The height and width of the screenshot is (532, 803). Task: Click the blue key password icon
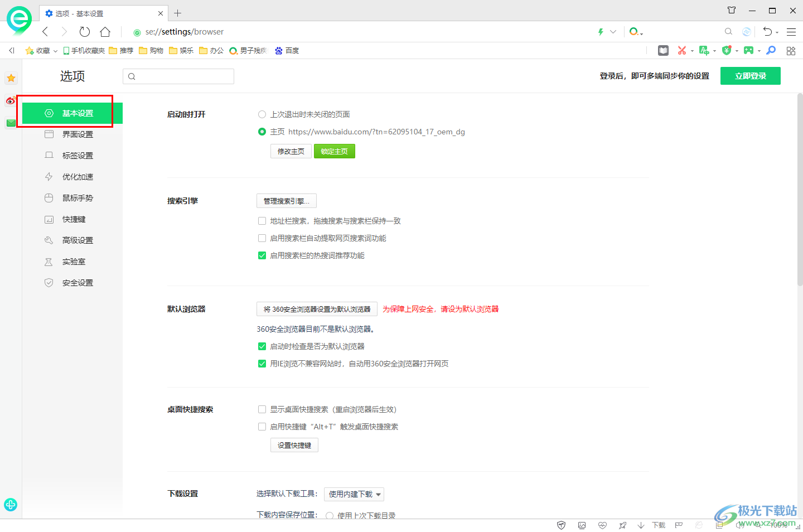(771, 51)
